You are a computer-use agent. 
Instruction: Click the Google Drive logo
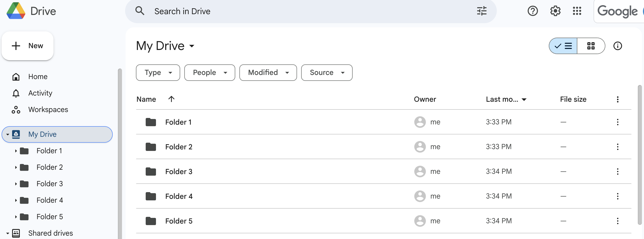16,11
